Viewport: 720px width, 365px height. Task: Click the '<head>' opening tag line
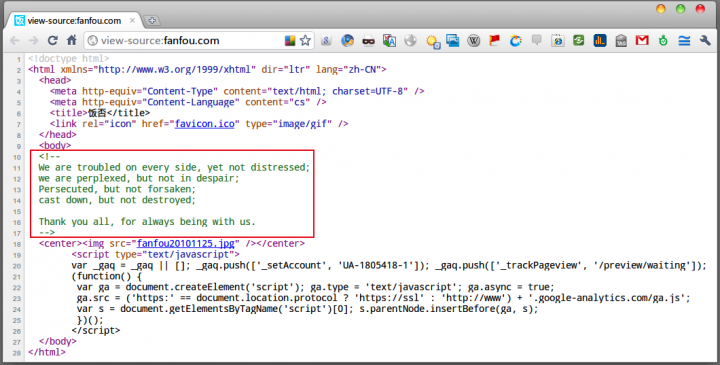pyautogui.click(x=55, y=80)
